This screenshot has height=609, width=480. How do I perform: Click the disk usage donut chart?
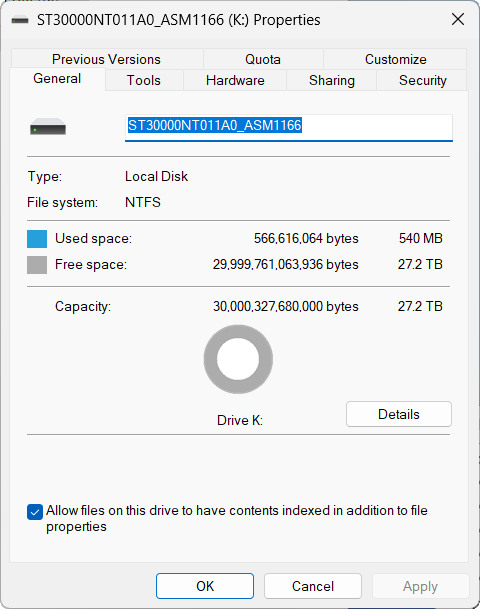pyautogui.click(x=238, y=359)
